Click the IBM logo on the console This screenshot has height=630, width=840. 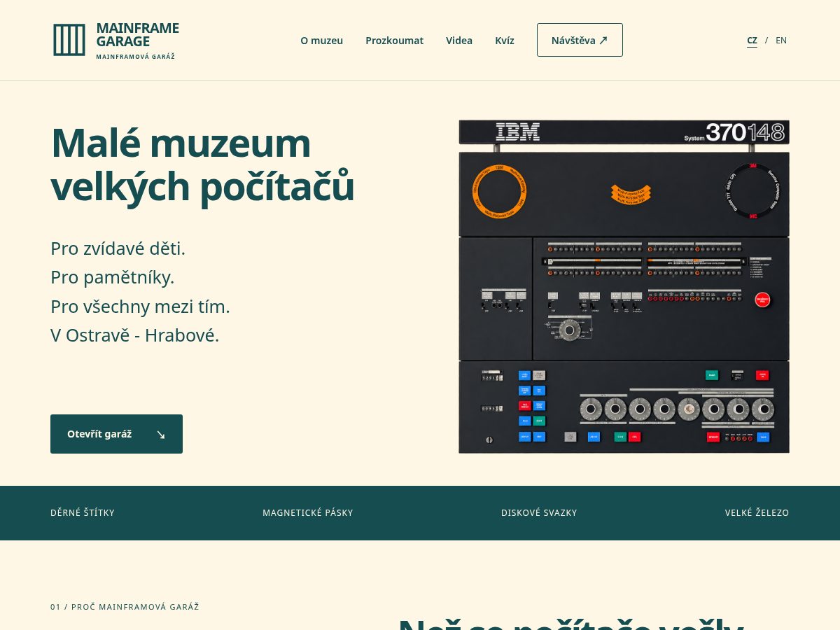[518, 132]
